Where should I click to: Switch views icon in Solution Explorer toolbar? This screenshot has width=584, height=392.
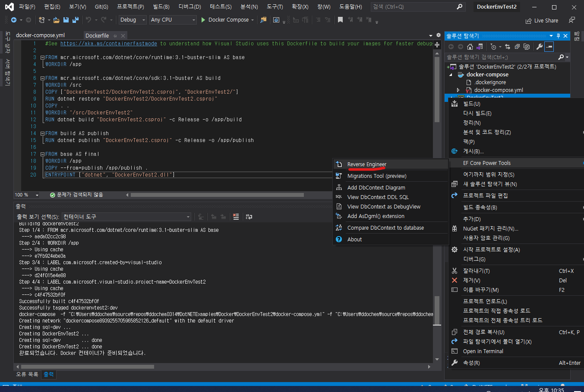point(480,47)
